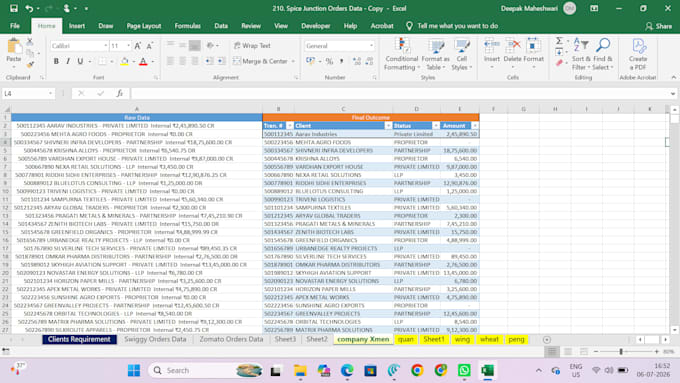This screenshot has width=680, height=383.
Task: Open Sort & Filter menu
Action: (581, 54)
